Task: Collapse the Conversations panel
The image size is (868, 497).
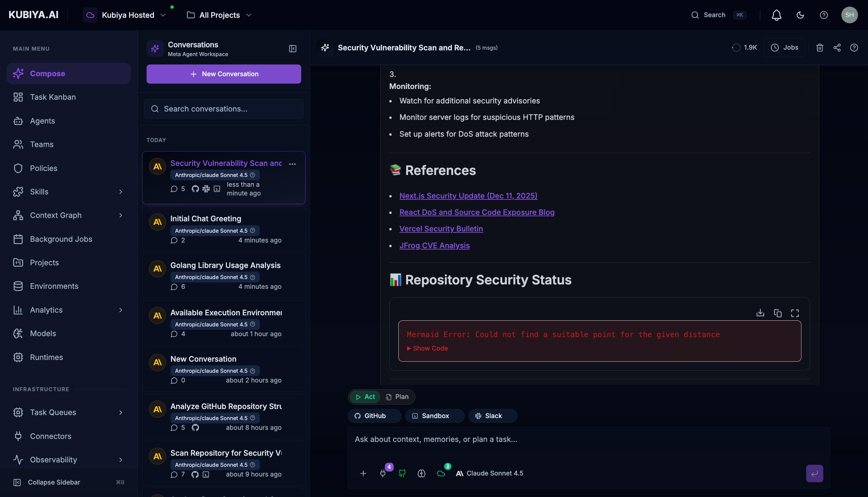Action: pyautogui.click(x=292, y=49)
